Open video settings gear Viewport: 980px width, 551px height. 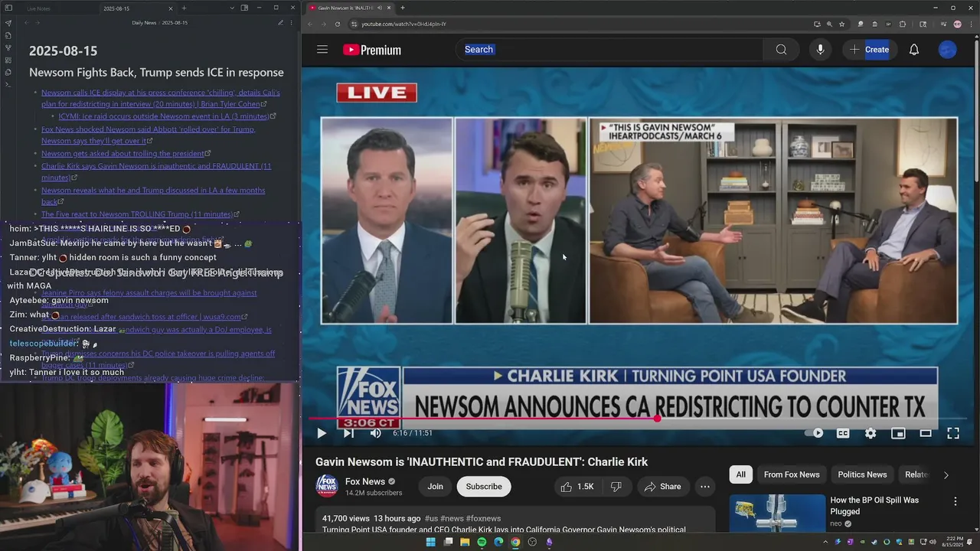[871, 433]
